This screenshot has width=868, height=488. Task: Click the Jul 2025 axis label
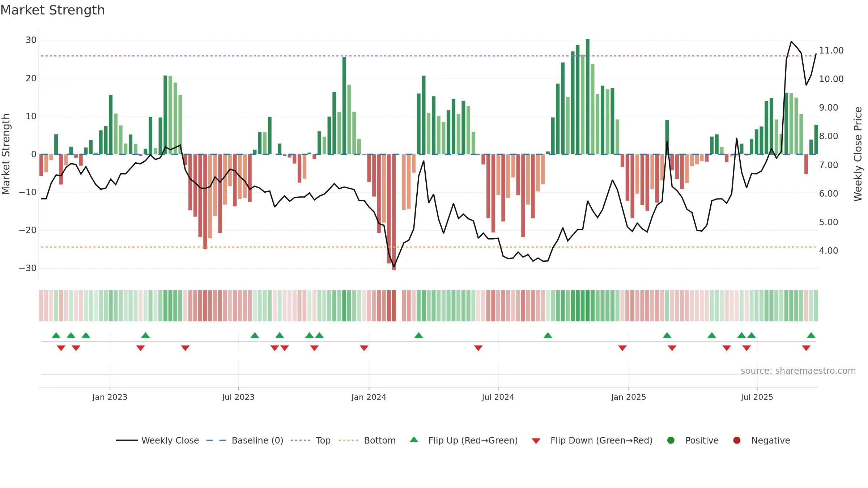(757, 397)
